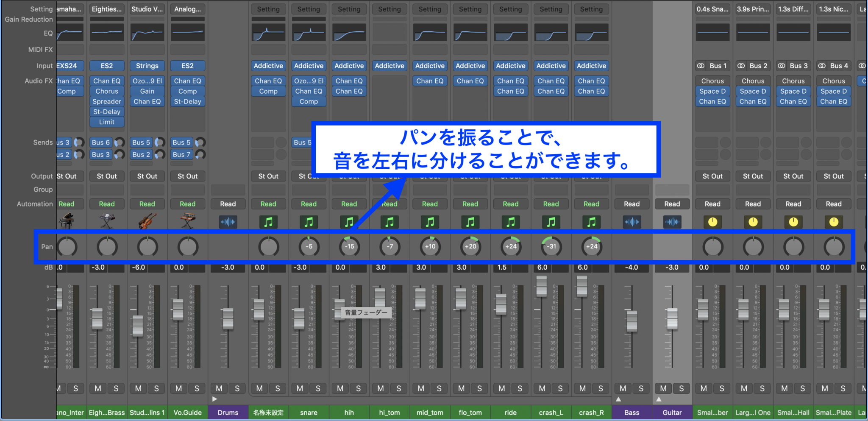868x421 pixels.
Task: Click the blue waveform icon on the Bass channel
Action: [632, 221]
